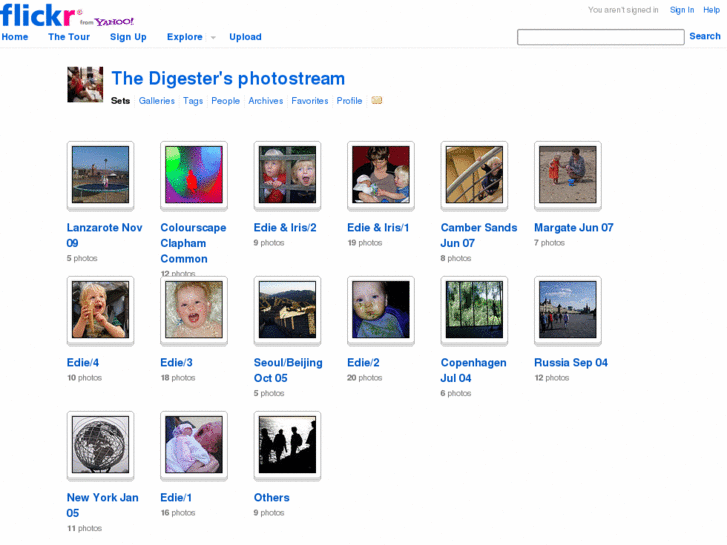The height and width of the screenshot is (545, 727).
Task: Expand the Explore dropdown arrow
Action: (213, 38)
